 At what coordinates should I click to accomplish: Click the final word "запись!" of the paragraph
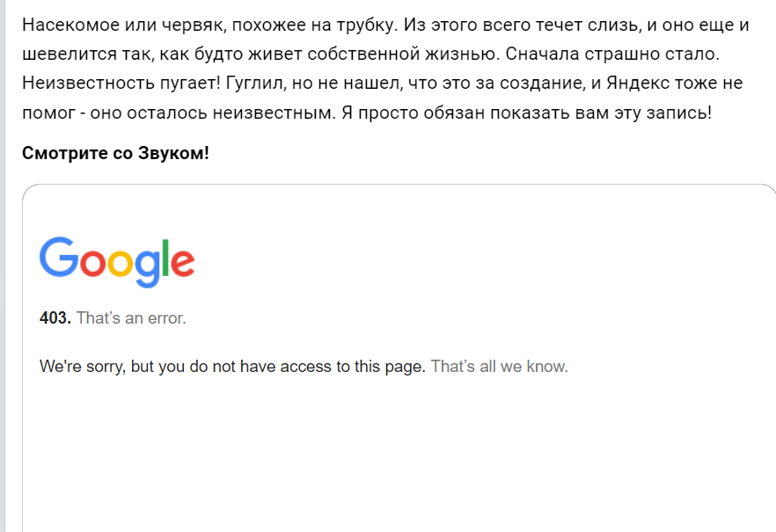(x=679, y=114)
